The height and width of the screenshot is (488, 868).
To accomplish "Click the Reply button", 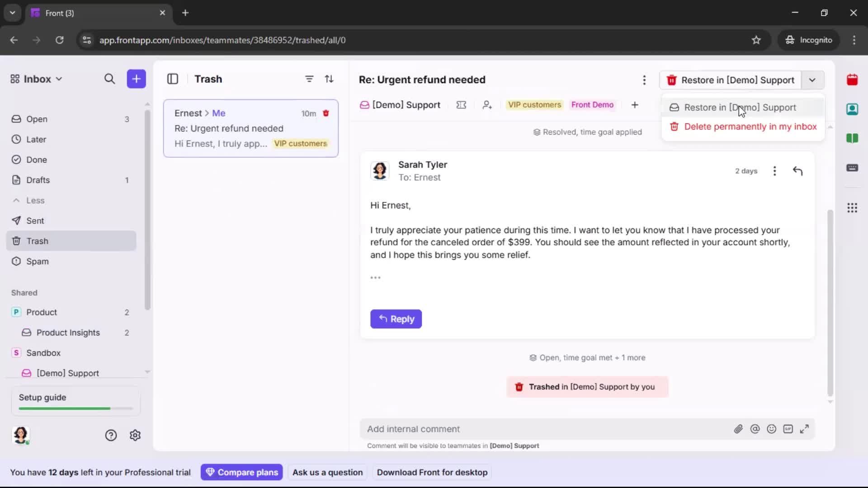I will point(396,319).
